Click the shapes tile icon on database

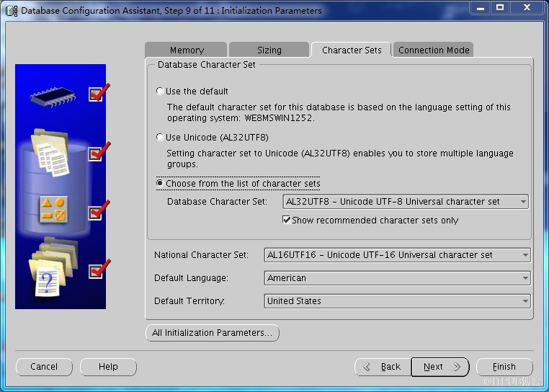53,210
